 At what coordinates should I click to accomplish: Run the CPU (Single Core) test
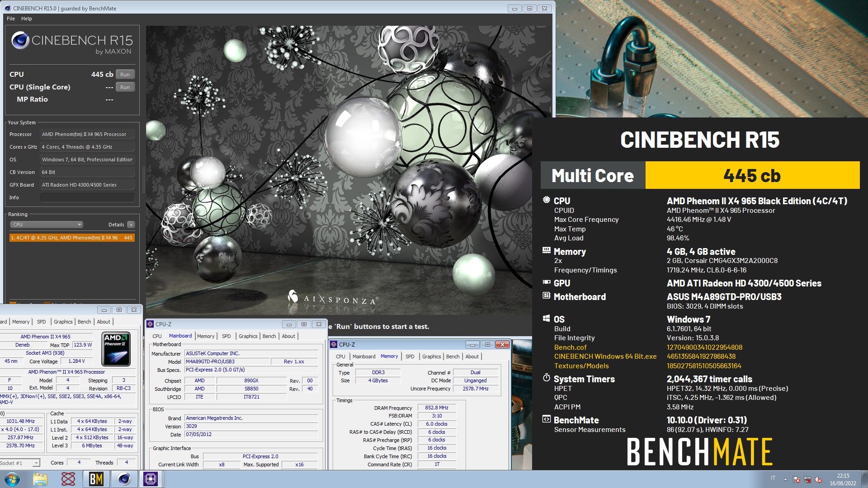click(125, 87)
